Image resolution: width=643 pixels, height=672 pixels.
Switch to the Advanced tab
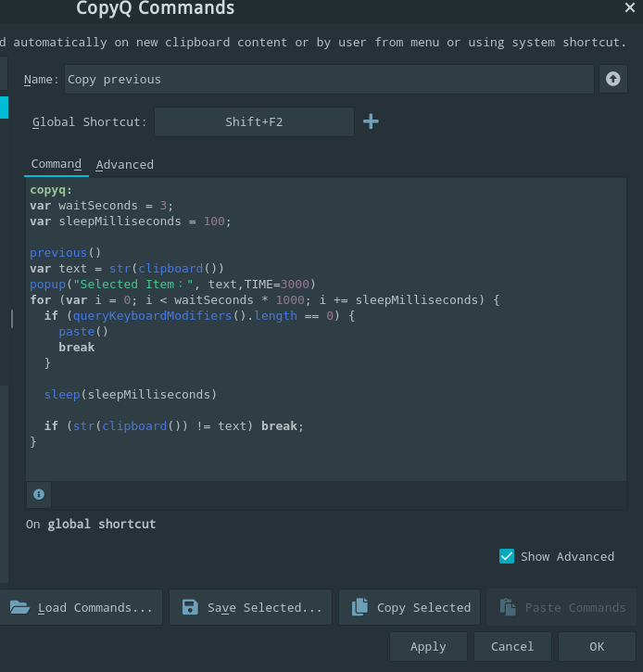pyautogui.click(x=125, y=165)
